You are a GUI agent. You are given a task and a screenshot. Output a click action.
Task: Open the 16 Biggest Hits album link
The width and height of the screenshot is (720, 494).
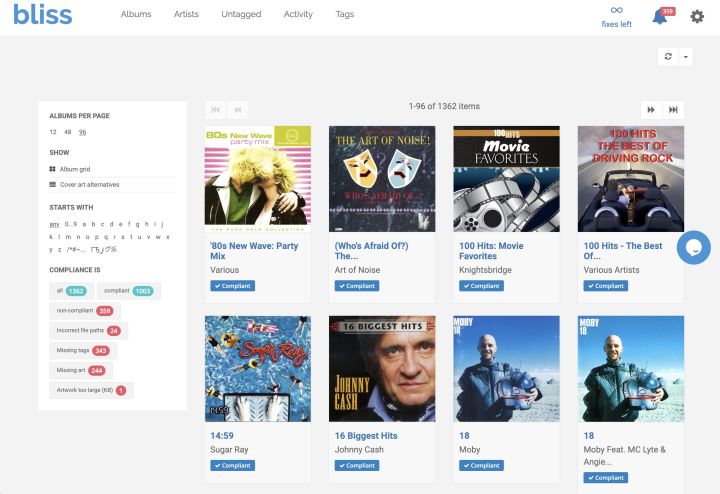click(x=366, y=436)
